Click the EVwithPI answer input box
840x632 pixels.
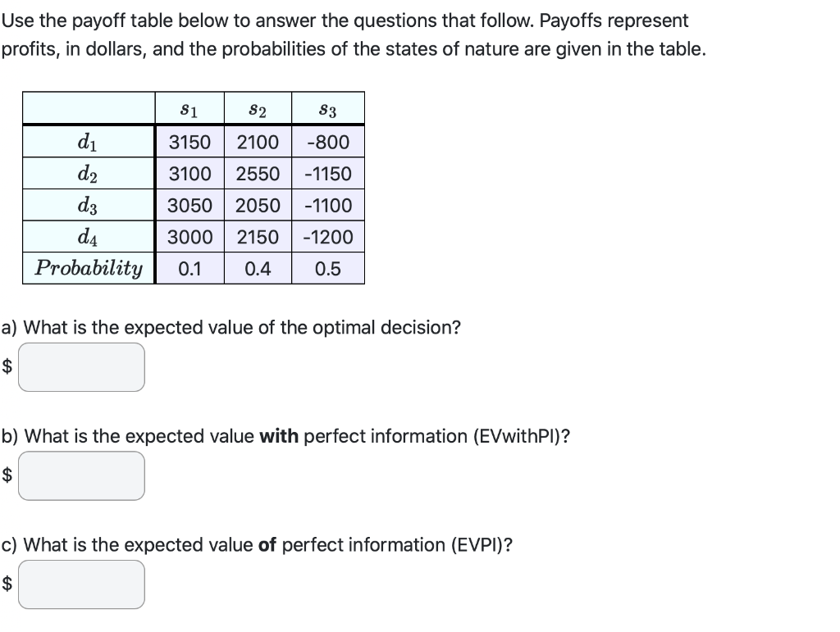pyautogui.click(x=81, y=475)
